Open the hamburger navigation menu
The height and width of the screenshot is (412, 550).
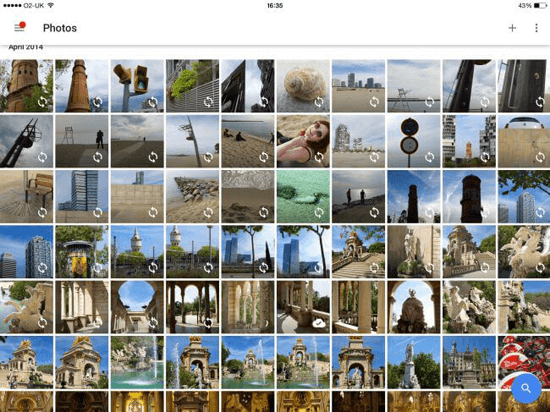tap(20, 27)
